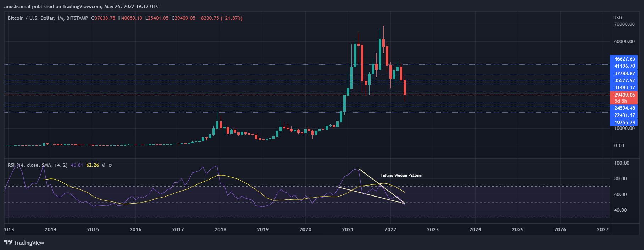
Task: Click the RSI SMA value 62.26
Action: [x=93, y=165]
